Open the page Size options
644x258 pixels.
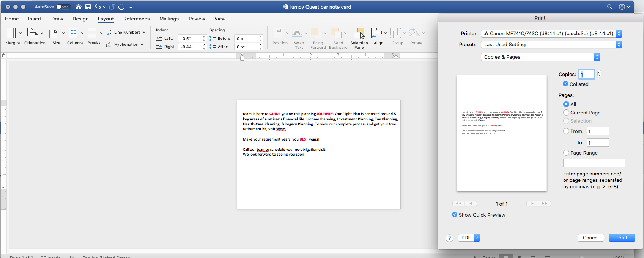54,33
